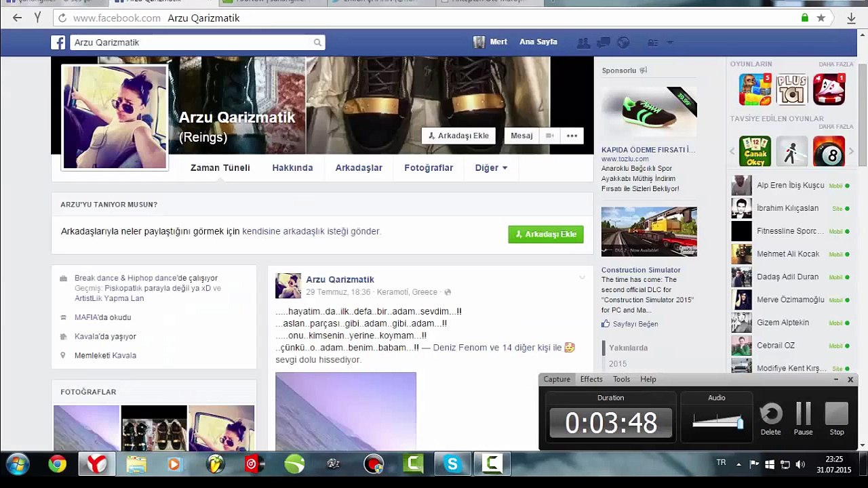Open the Arkadaşlar tab
Viewport: 868px width, 488px height.
359,167
